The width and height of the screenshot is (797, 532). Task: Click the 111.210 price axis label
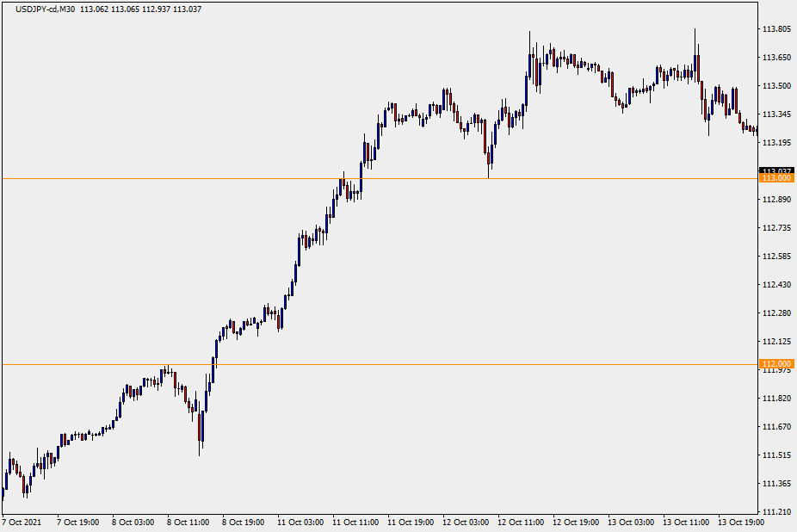[x=776, y=511]
